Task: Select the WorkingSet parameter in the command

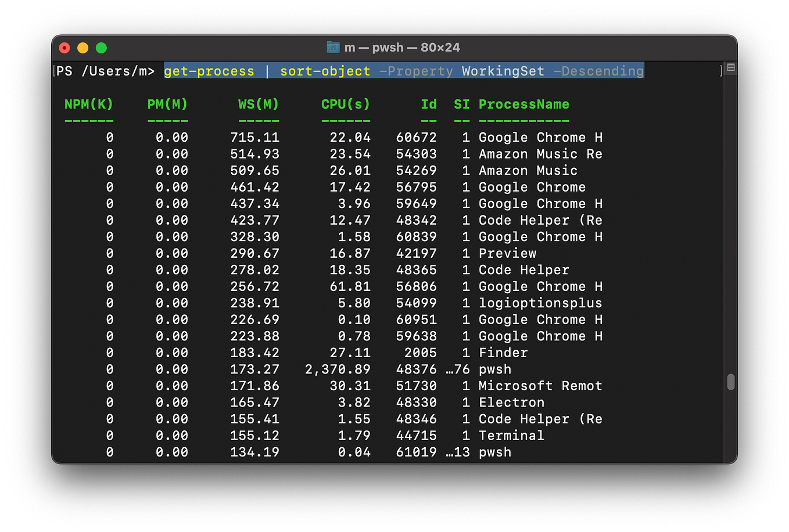Action: point(503,71)
